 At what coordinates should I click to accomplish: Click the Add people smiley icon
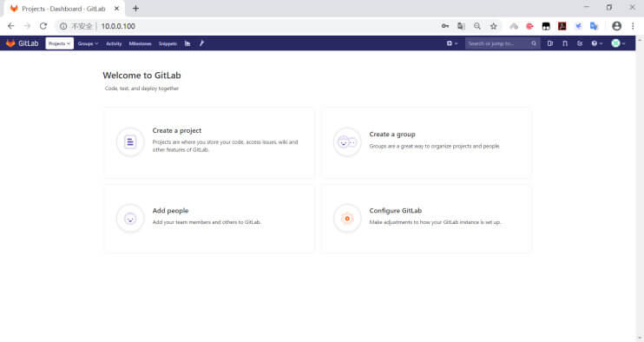tap(130, 219)
